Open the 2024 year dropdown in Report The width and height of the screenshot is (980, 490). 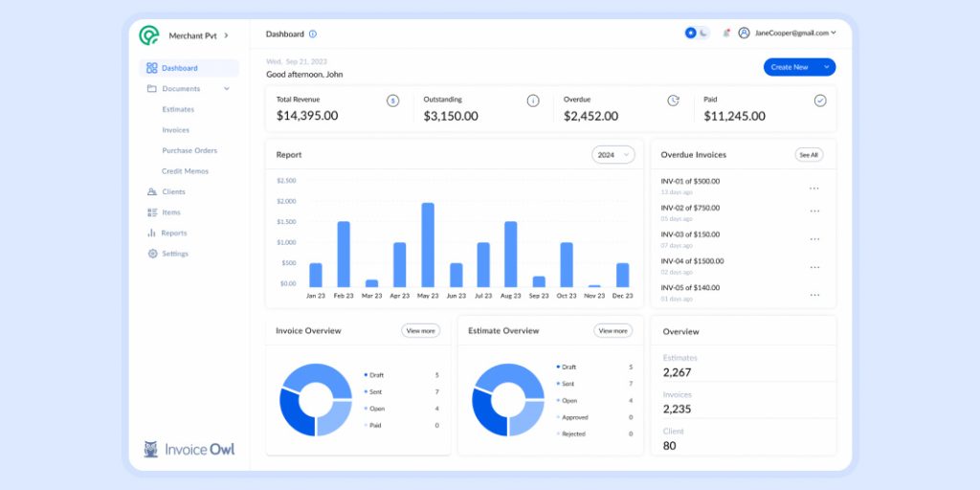[x=613, y=155]
